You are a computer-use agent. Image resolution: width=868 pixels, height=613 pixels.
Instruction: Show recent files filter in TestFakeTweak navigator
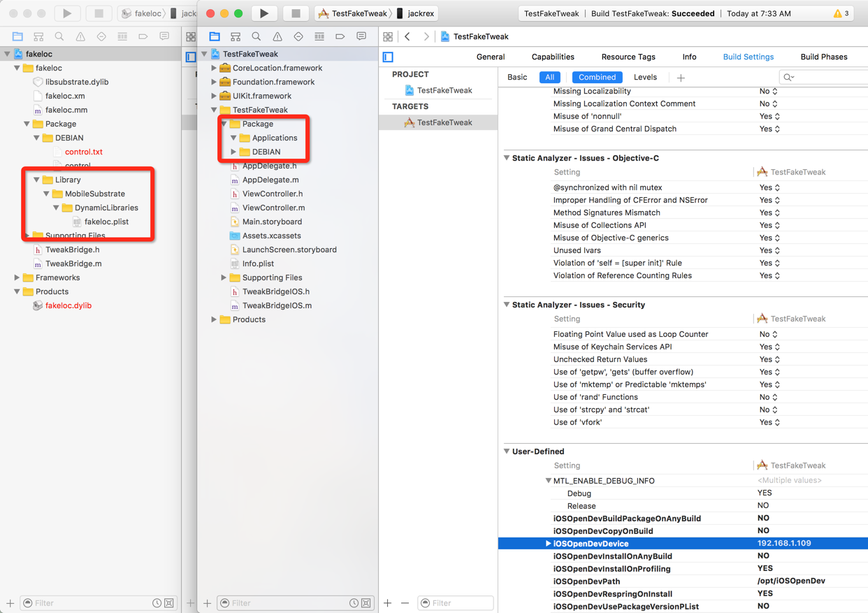354,603
